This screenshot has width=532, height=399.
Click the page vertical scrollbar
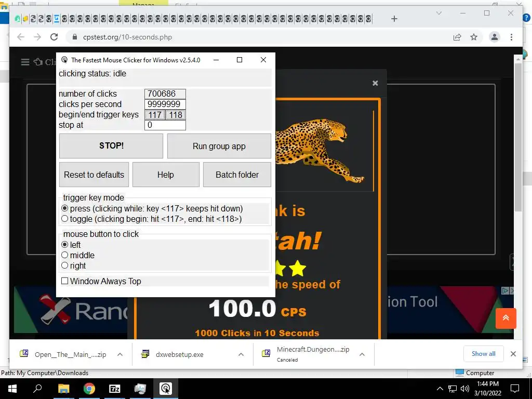tap(518, 137)
